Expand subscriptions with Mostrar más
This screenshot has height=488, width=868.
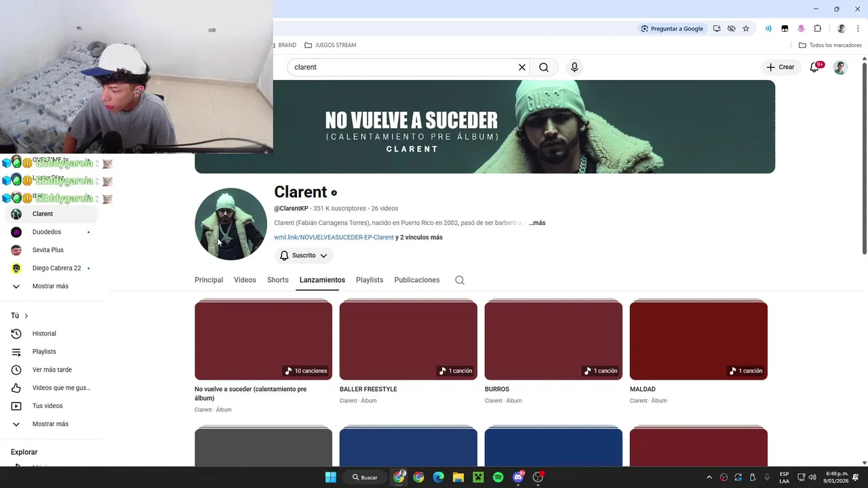53,286
